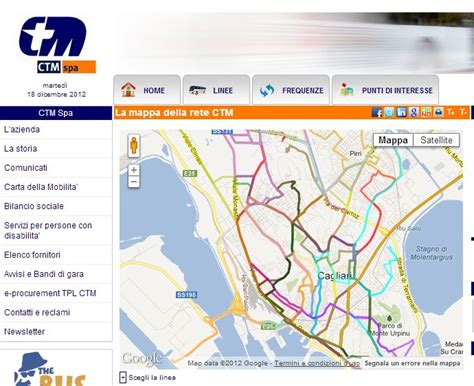Switch map to Satellite view
474x386 pixels.
[436, 140]
